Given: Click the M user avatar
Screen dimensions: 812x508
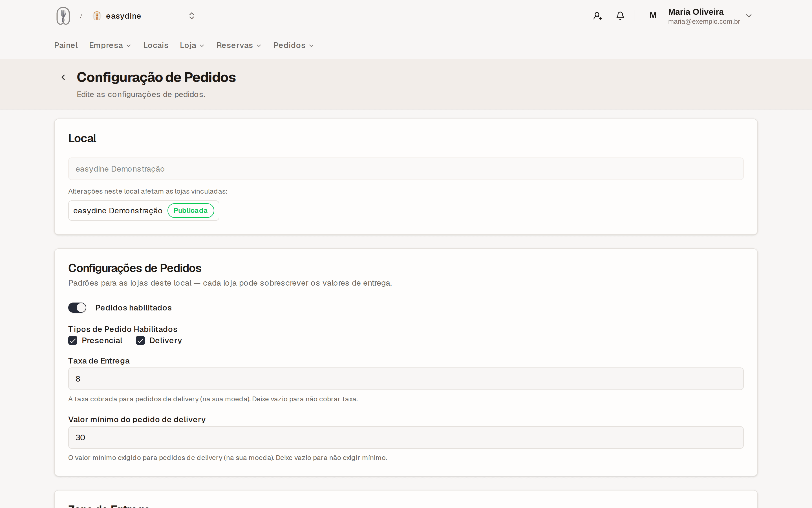Looking at the screenshot, I should 653,16.
